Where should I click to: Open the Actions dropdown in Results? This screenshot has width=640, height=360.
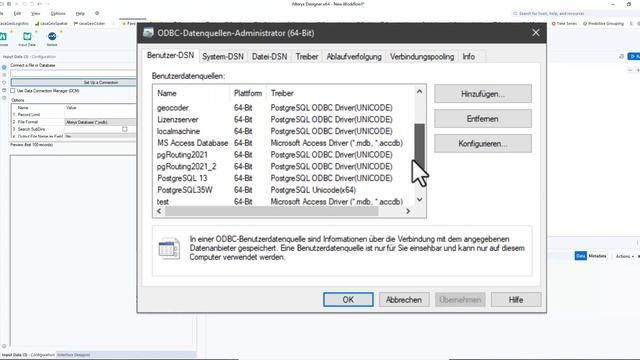click(x=624, y=256)
